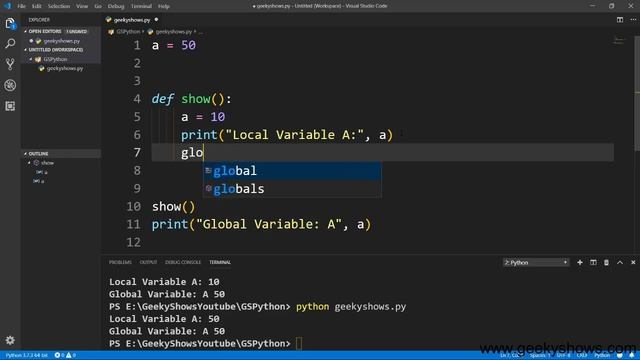The height and width of the screenshot is (360, 640).
Task: Click CRLF line ending in status bar
Action: click(x=582, y=356)
